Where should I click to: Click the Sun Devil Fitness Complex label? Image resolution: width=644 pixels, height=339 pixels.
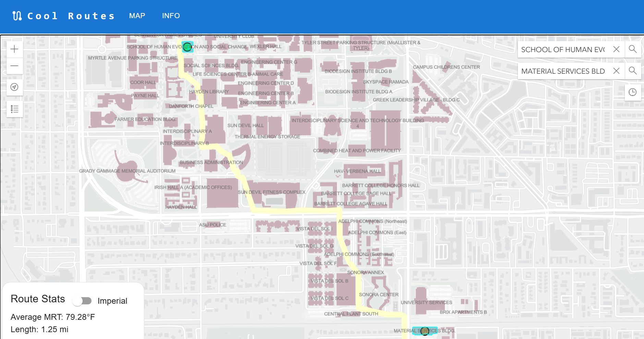271,192
